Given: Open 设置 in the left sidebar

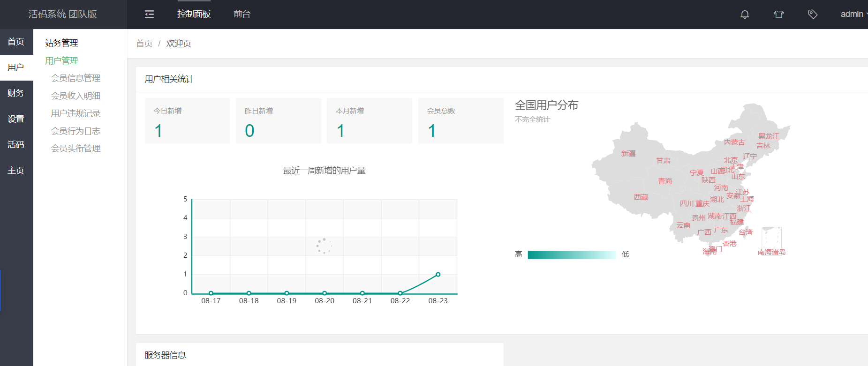Looking at the screenshot, I should [16, 119].
